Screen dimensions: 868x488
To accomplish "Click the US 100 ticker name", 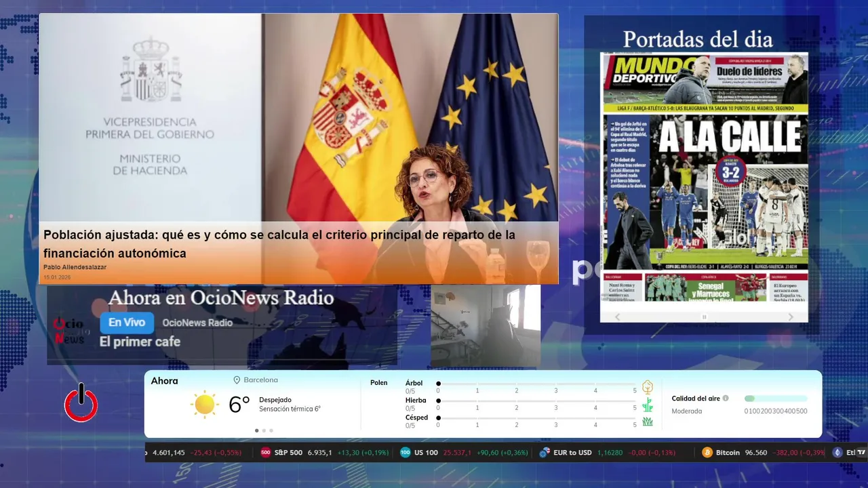I will 427,453.
